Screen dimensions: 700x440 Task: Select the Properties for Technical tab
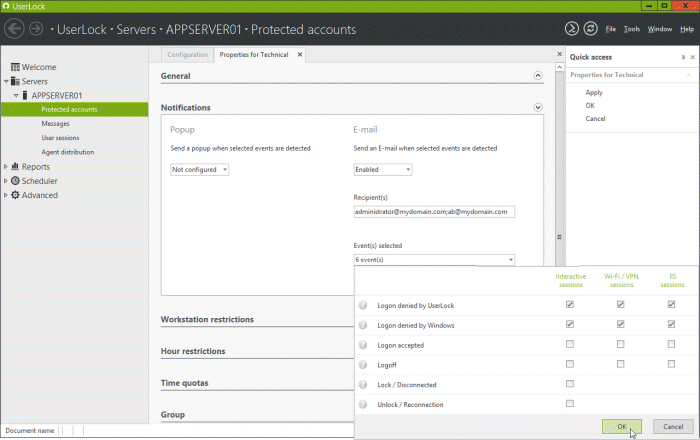254,54
